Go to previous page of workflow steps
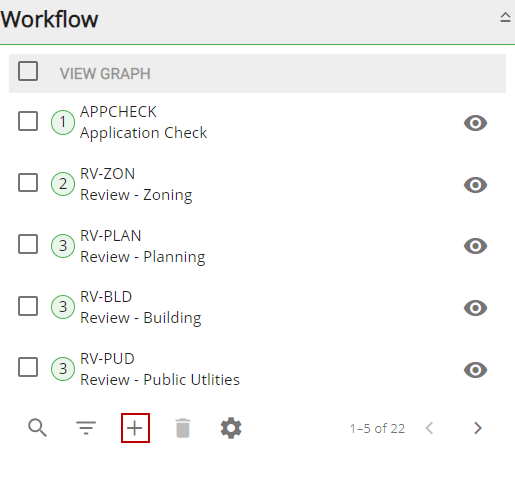This screenshot has width=515, height=488. click(x=429, y=428)
